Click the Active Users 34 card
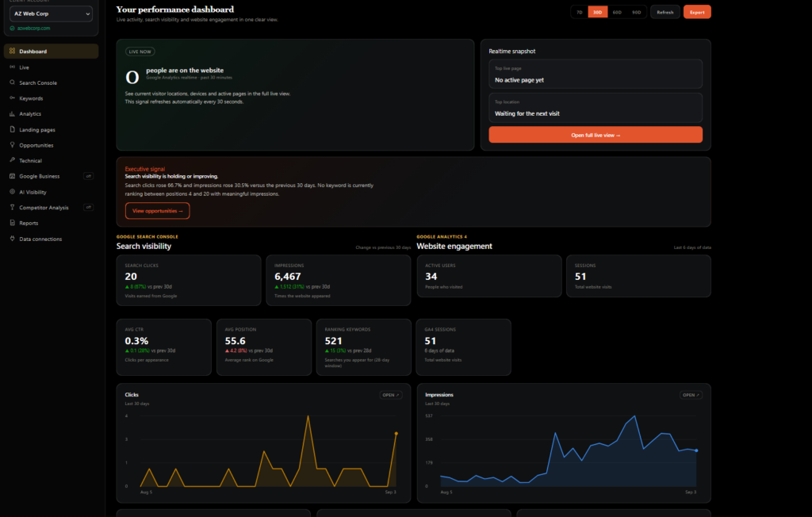This screenshot has width=812, height=517. point(488,276)
